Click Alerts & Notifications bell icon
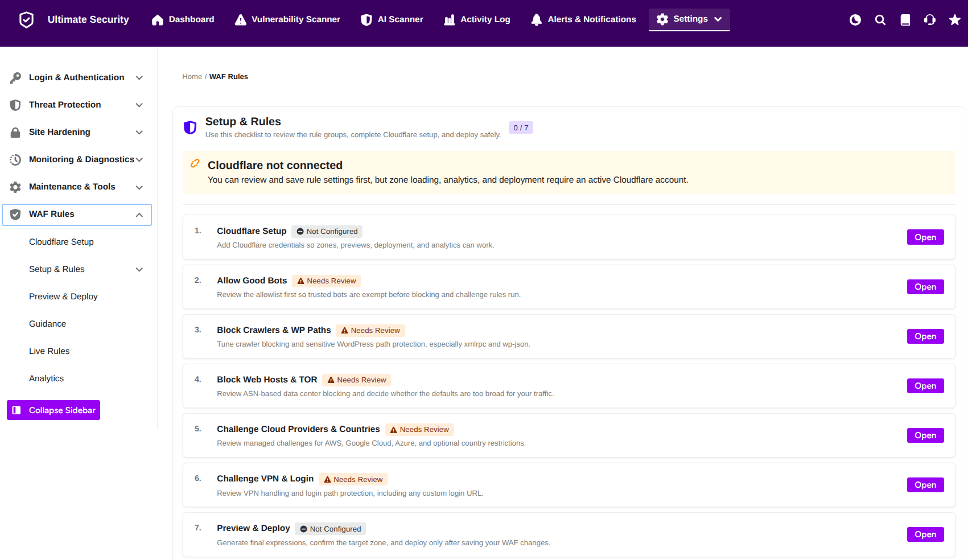The image size is (968, 560). (536, 20)
